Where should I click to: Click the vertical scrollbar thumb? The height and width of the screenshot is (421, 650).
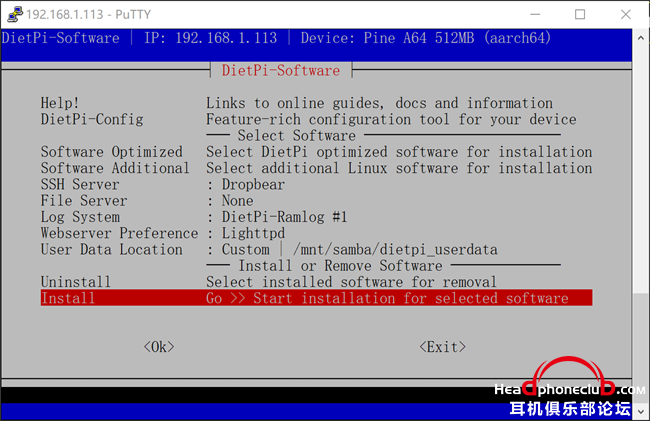point(641,348)
